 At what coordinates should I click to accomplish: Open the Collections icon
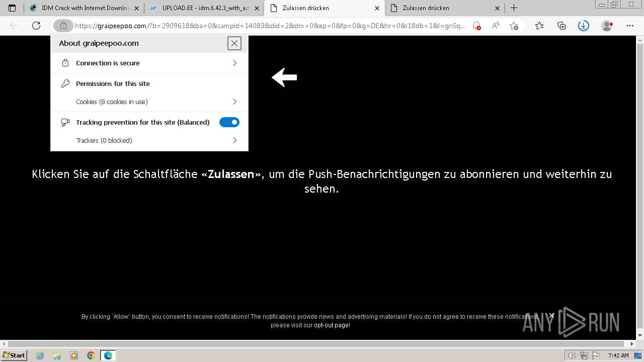coord(561,26)
